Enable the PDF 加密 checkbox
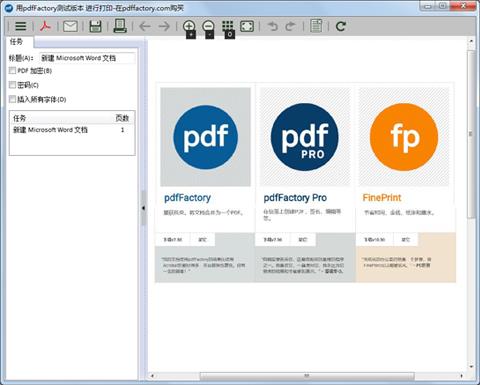Image resolution: width=480 pixels, height=385 pixels. click(x=12, y=70)
